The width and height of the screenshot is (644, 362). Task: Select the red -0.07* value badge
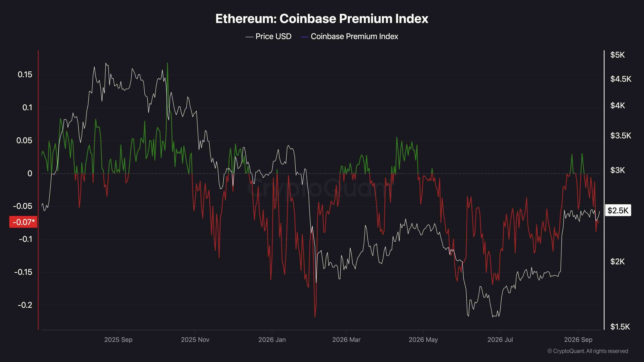(23, 222)
